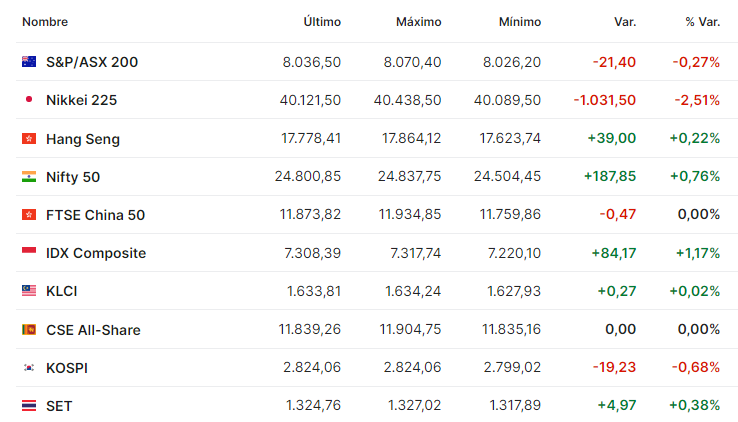This screenshot has width=738, height=422.
Task: Open the Hang Seng index link
Action: click(83, 139)
